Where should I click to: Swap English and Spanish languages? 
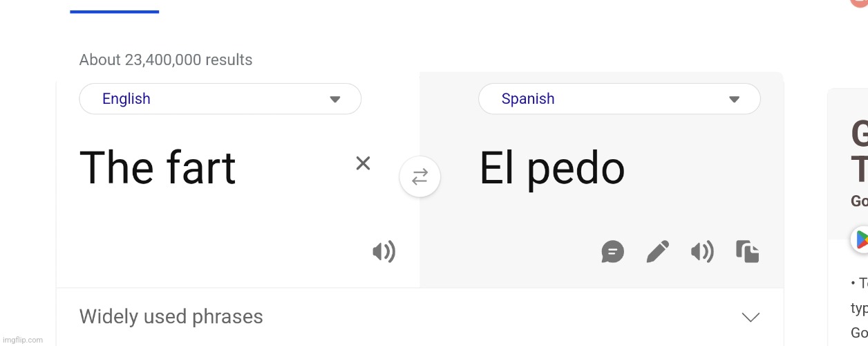(420, 177)
